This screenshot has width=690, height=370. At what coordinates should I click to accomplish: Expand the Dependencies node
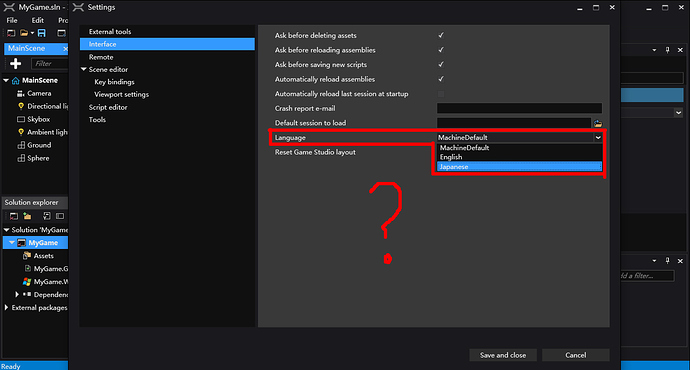[17, 294]
